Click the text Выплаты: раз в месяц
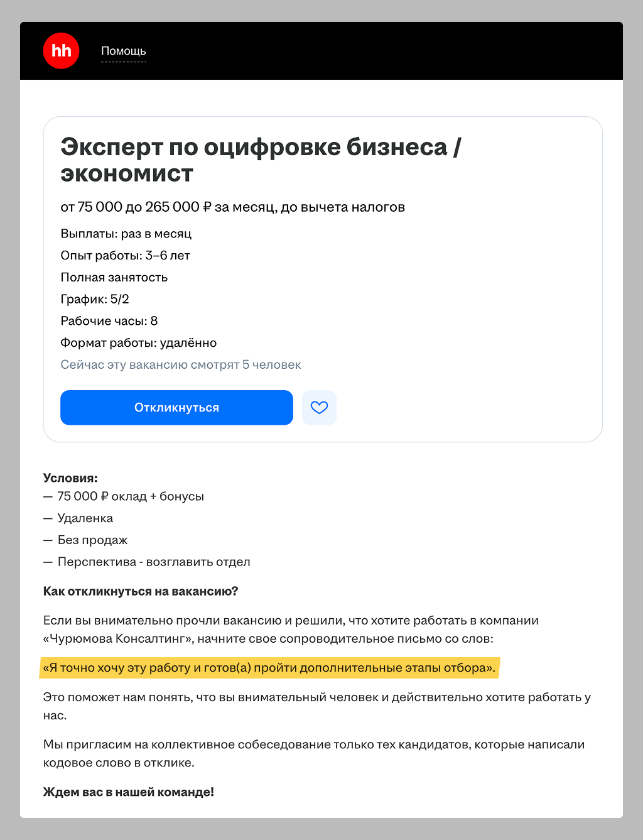This screenshot has height=840, width=643. coord(126,233)
